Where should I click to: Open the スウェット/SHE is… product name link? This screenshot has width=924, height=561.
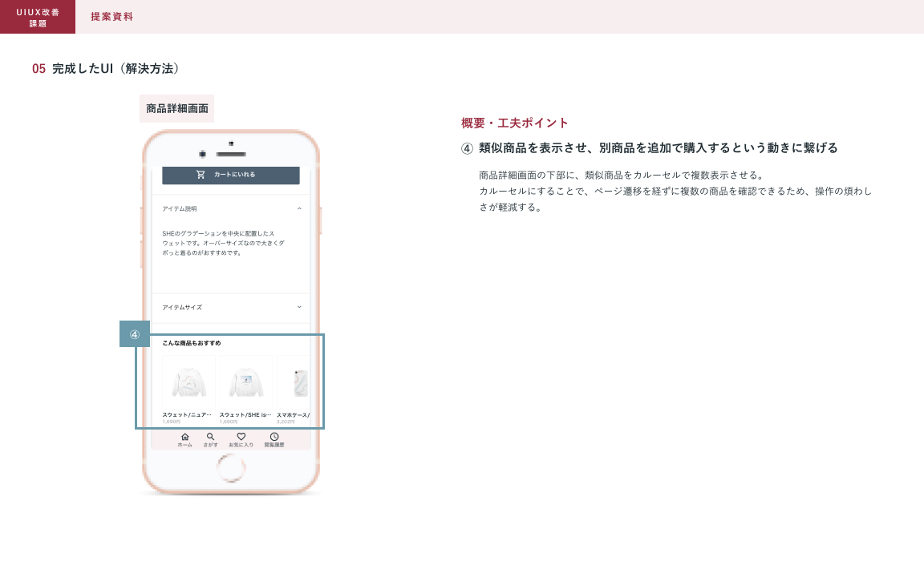pyautogui.click(x=245, y=415)
